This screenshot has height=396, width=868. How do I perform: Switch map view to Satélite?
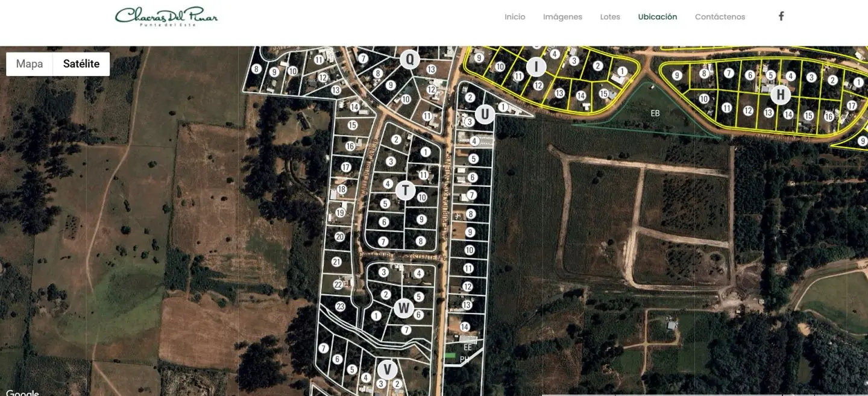81,64
